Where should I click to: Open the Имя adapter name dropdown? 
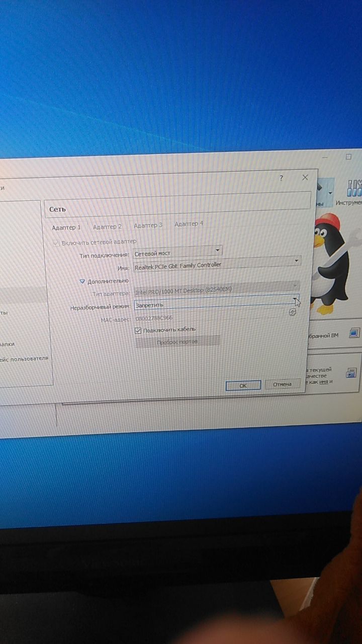point(217,263)
